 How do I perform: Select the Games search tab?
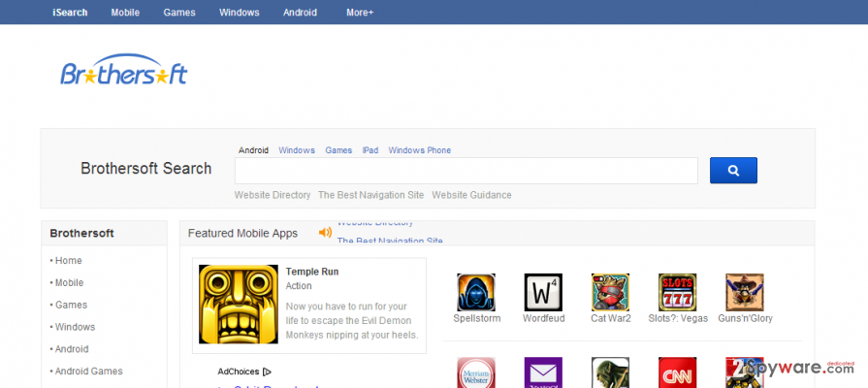coord(338,150)
